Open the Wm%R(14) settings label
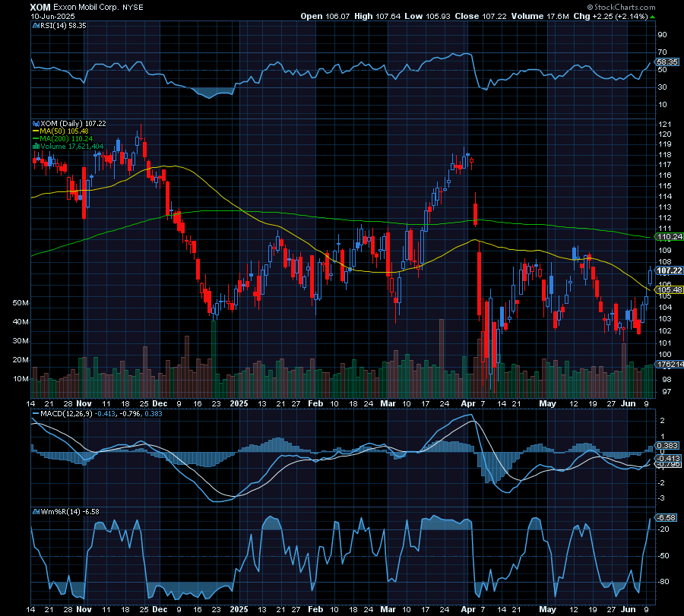684x616 pixels. tap(68, 512)
